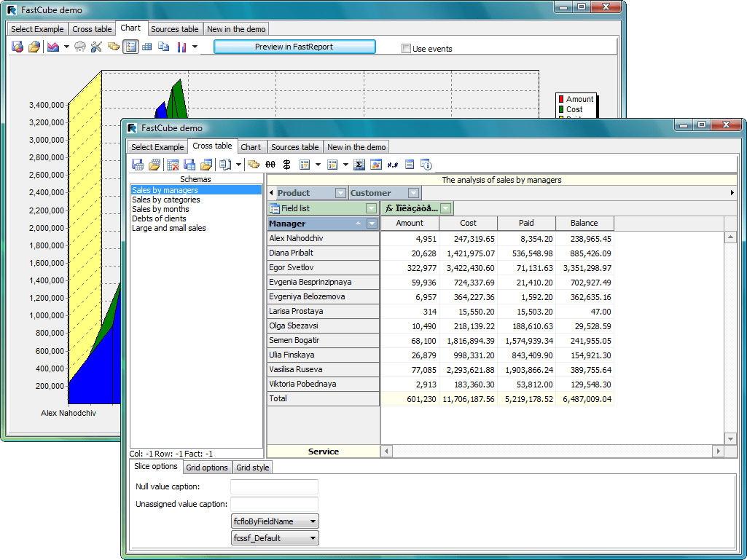Click the left arrow before the Product field
This screenshot has width=747, height=560.
pos(271,193)
